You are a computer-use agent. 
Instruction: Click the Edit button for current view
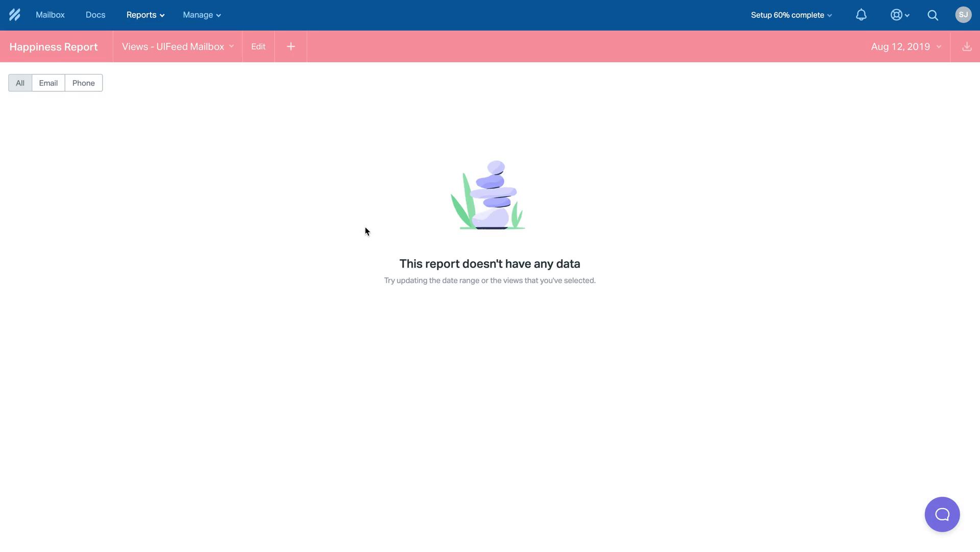click(258, 46)
